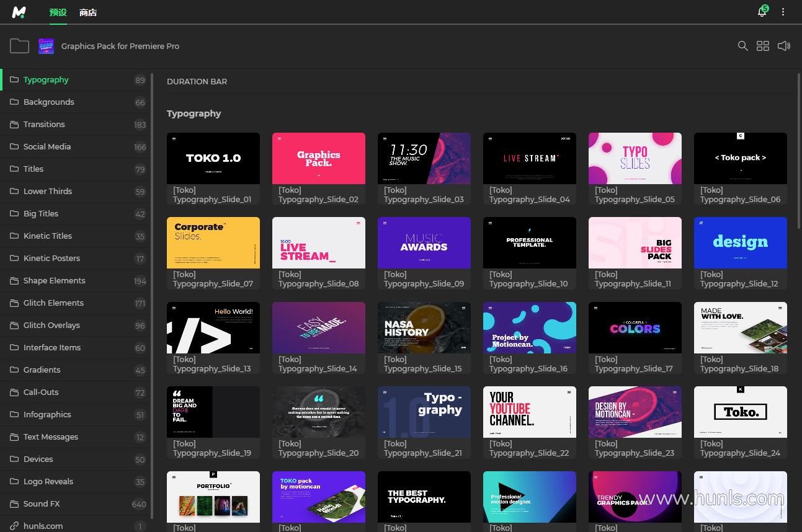Switch the grid view layout icon
802x532 pixels.
[x=763, y=46]
